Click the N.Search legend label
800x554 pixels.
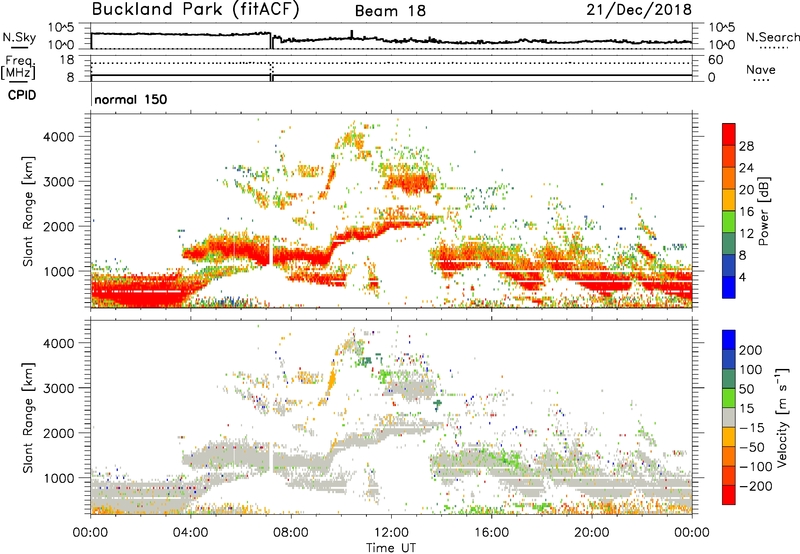[772, 37]
